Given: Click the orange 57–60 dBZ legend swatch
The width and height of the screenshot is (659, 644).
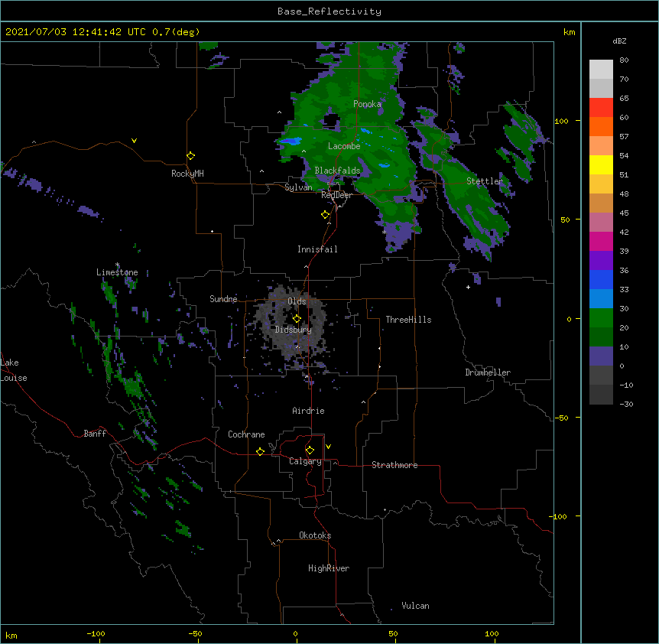Looking at the screenshot, I should click(x=601, y=126).
